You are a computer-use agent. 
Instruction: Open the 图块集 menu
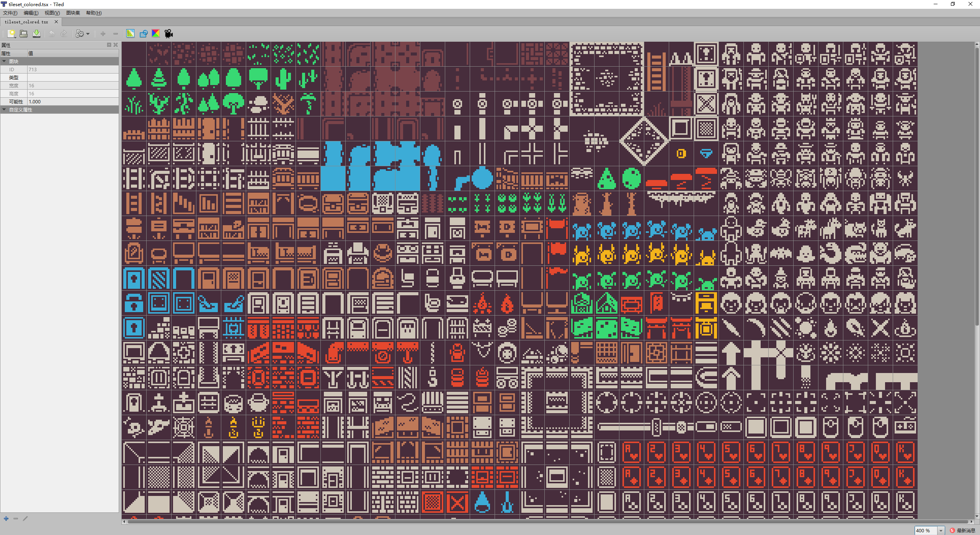(x=73, y=13)
